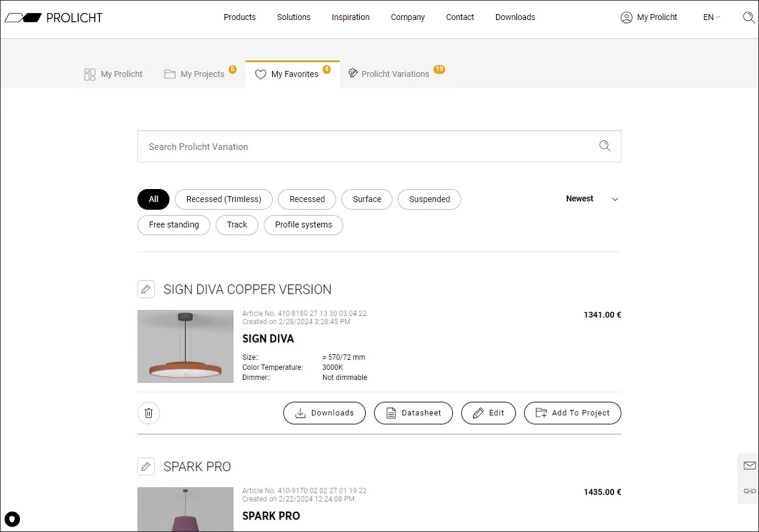The width and height of the screenshot is (759, 532).
Task: Open the Datasheet for SIGN DIVA
Action: tap(413, 413)
